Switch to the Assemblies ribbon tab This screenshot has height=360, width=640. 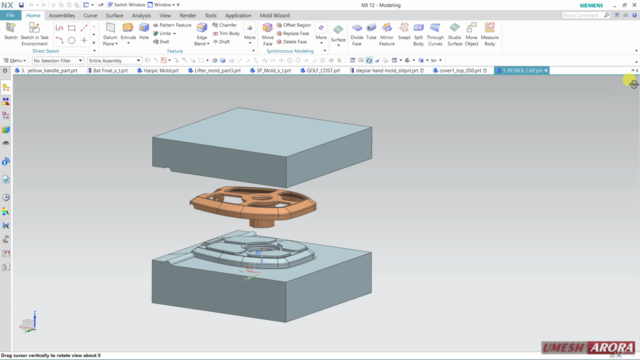(x=62, y=16)
